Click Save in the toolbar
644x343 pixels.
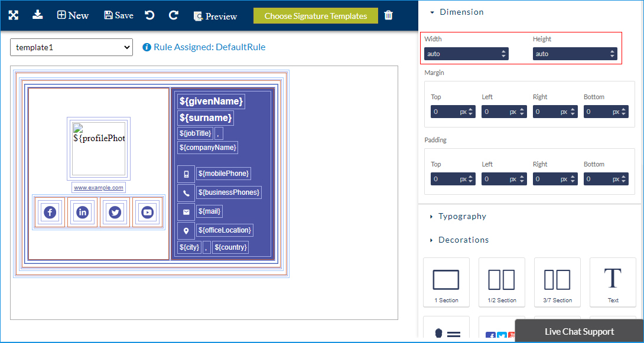[x=118, y=15]
